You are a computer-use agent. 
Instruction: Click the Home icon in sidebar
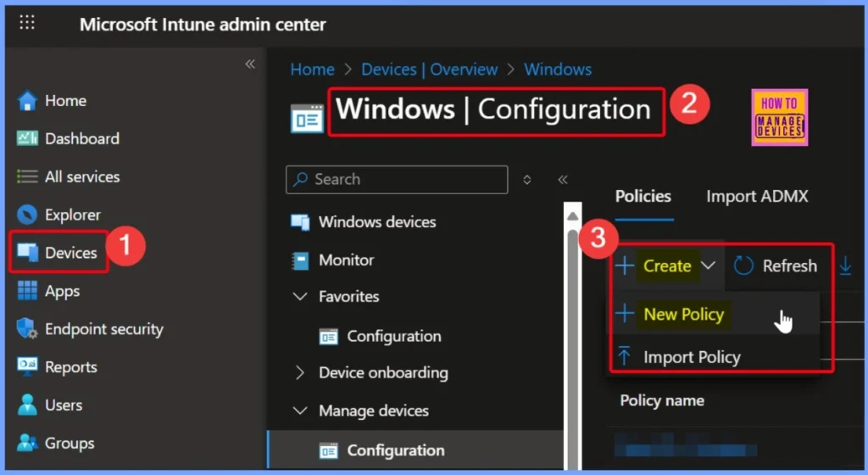tap(26, 101)
